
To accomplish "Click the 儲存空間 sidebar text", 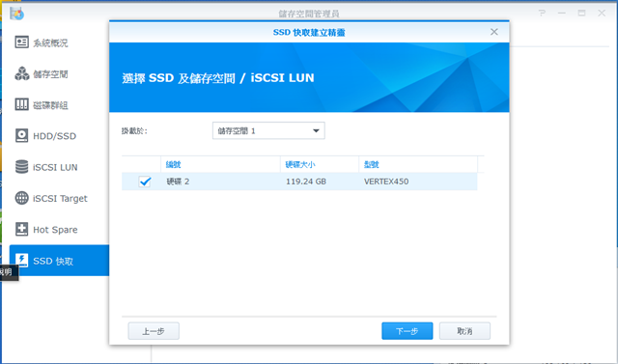I will click(x=50, y=74).
